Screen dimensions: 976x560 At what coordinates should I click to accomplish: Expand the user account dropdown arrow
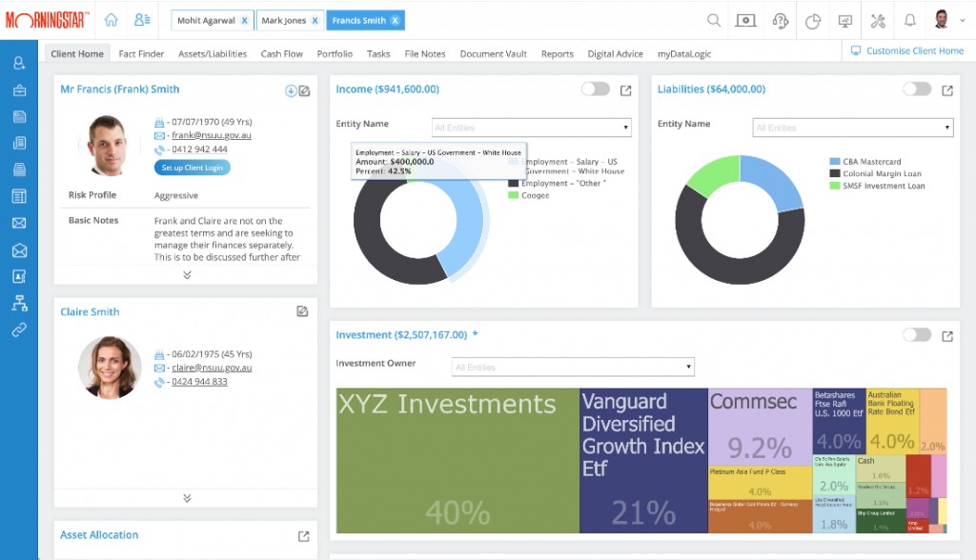pos(963,21)
